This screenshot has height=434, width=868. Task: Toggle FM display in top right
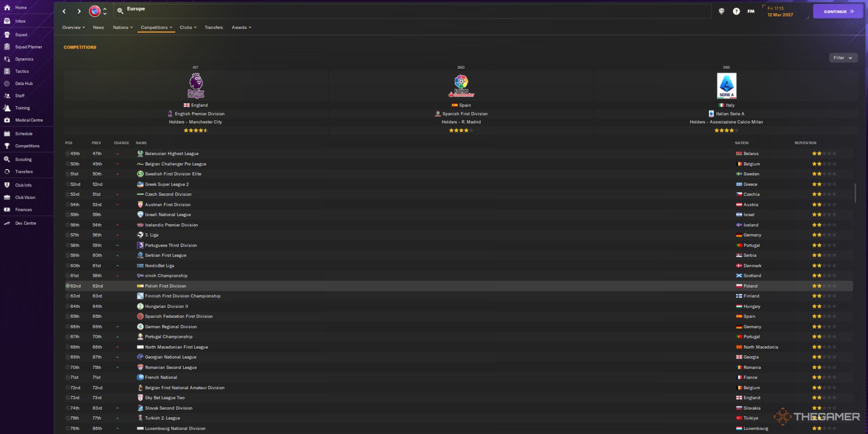pos(751,11)
